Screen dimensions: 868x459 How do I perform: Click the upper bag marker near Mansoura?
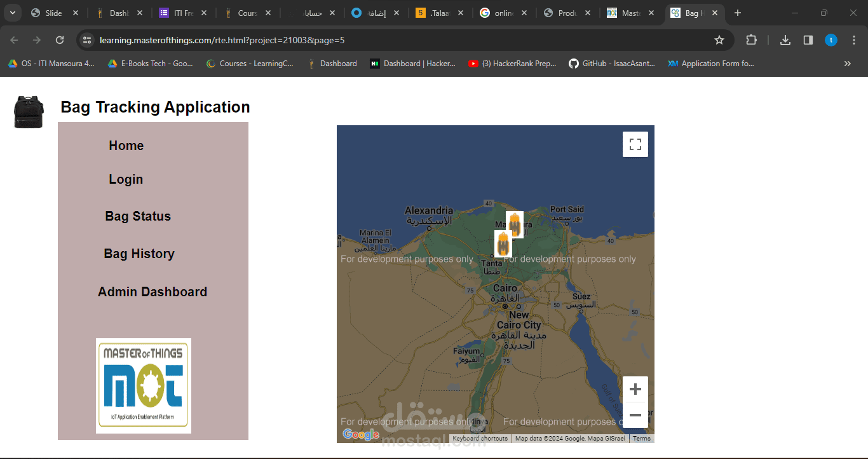(515, 224)
